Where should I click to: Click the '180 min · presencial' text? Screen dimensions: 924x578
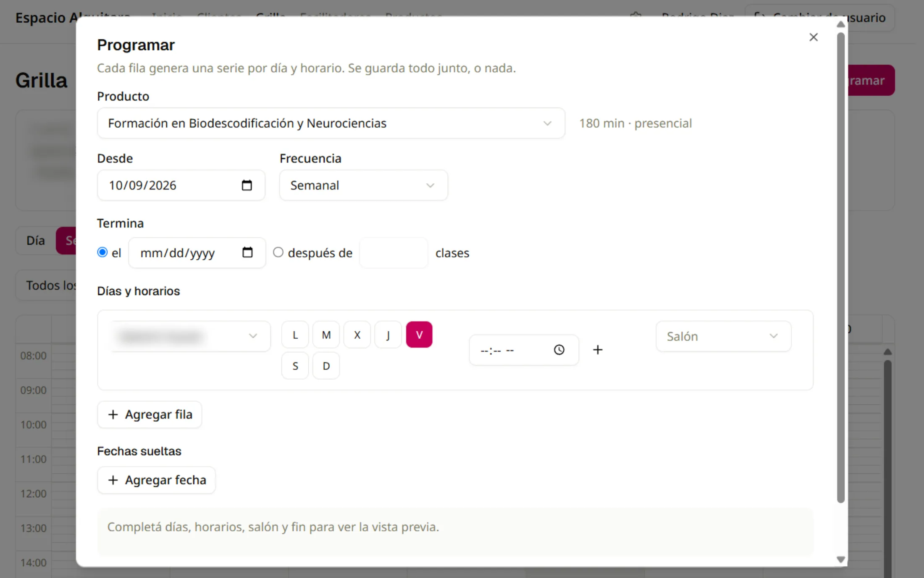pyautogui.click(x=635, y=123)
